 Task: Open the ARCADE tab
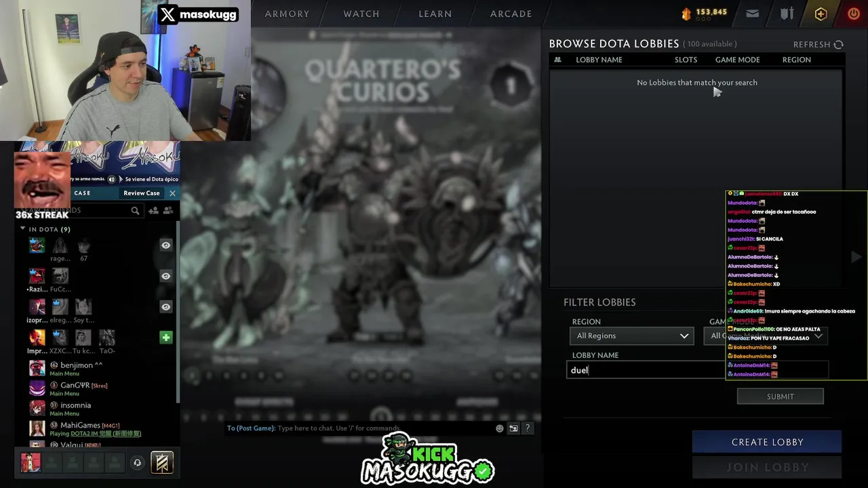coord(511,14)
